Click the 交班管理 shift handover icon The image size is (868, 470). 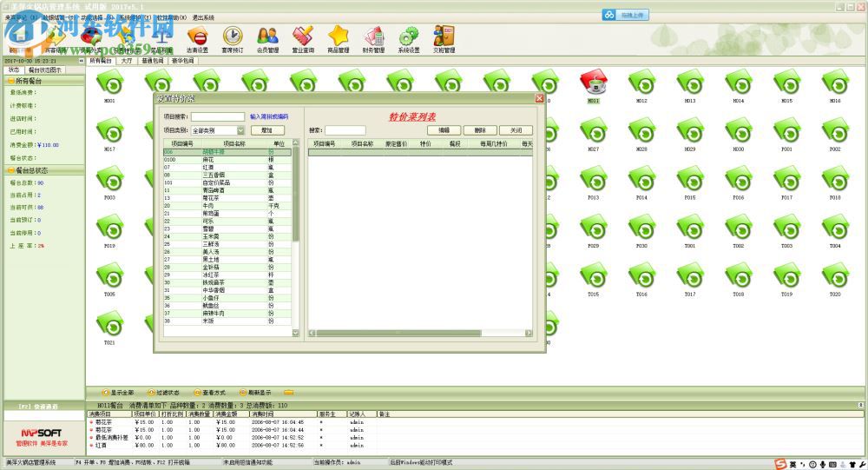point(444,38)
